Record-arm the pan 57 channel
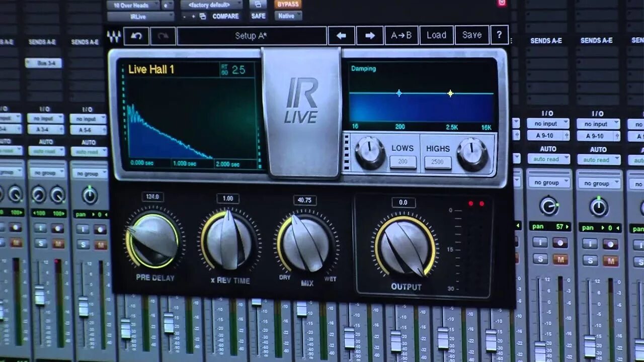644x362 pixels. [x=560, y=242]
